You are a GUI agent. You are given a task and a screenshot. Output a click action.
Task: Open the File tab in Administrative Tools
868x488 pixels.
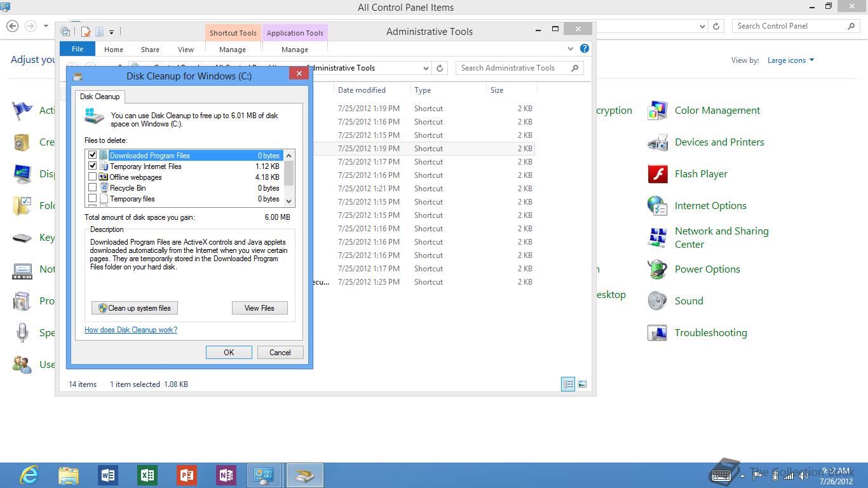[x=78, y=49]
